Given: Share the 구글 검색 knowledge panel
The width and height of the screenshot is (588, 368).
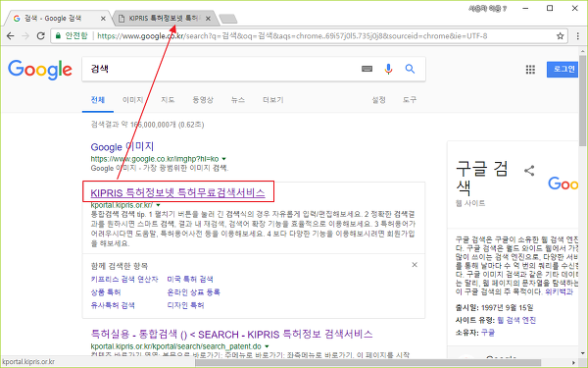Looking at the screenshot, I should [x=529, y=171].
